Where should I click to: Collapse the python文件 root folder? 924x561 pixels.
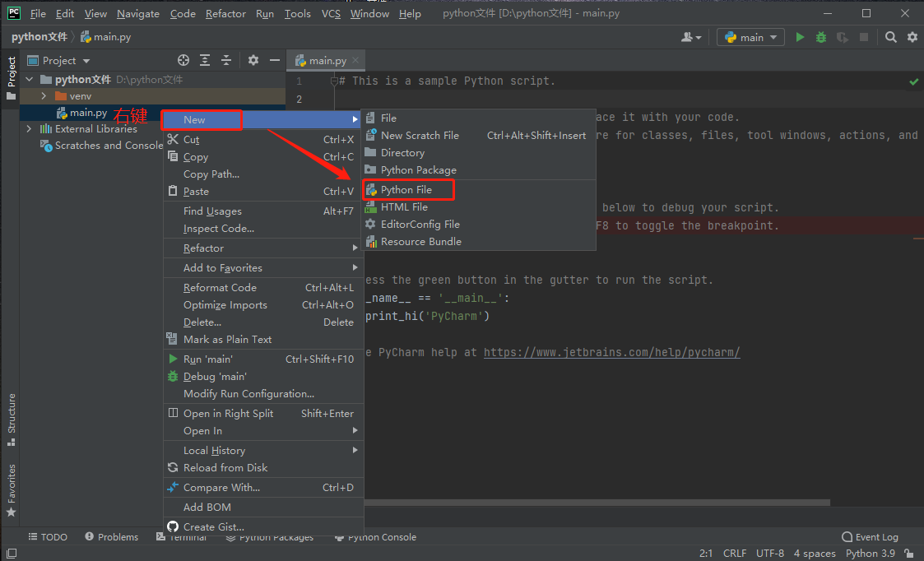click(30, 79)
